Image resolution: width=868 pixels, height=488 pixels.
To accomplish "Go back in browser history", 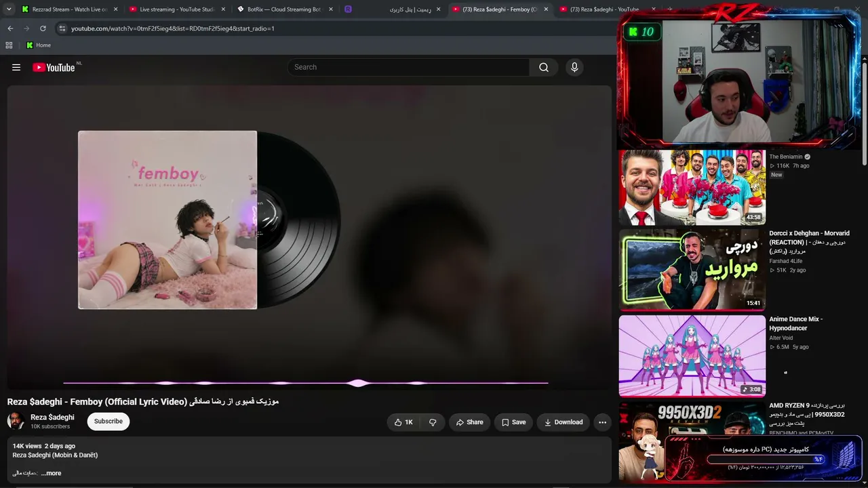I will click(10, 28).
